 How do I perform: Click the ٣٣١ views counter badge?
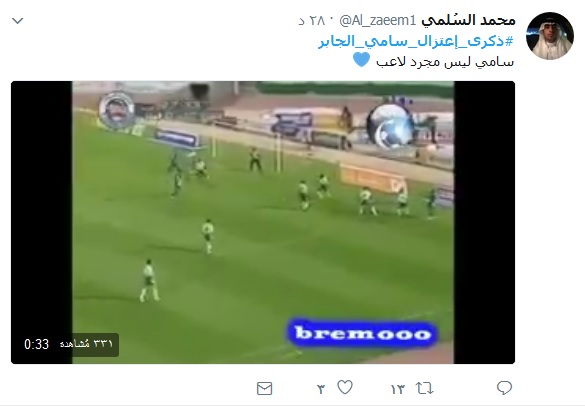(x=86, y=343)
